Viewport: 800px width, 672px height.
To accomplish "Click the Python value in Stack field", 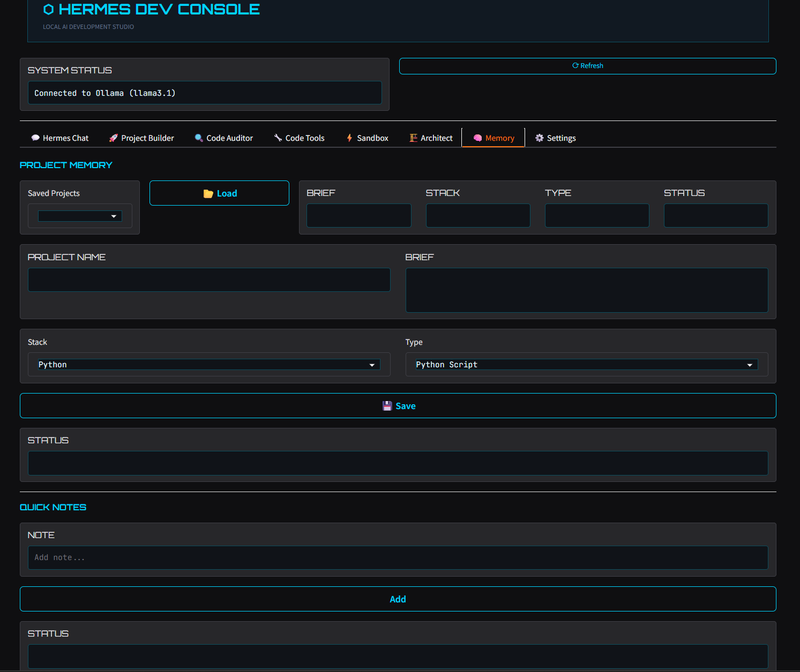I will point(53,365).
